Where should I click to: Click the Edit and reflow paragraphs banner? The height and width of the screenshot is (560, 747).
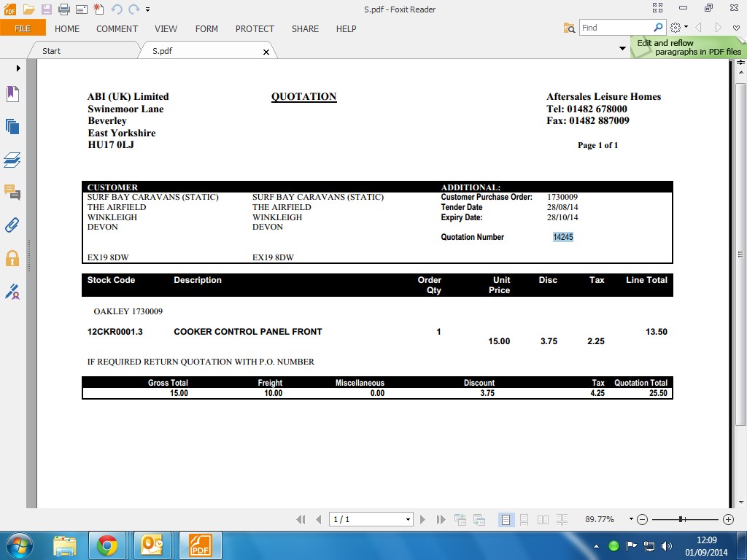click(688, 47)
